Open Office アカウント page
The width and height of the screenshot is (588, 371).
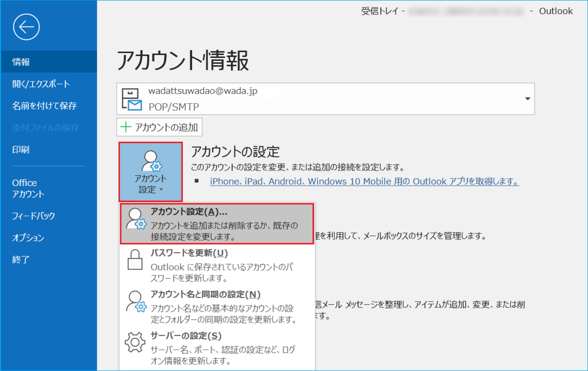(x=49, y=188)
